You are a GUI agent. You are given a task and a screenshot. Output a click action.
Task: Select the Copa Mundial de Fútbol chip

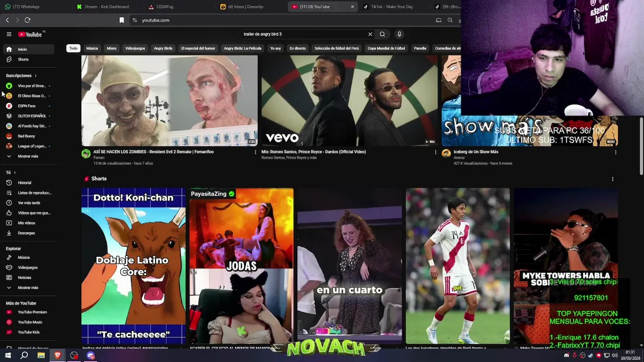(x=386, y=48)
